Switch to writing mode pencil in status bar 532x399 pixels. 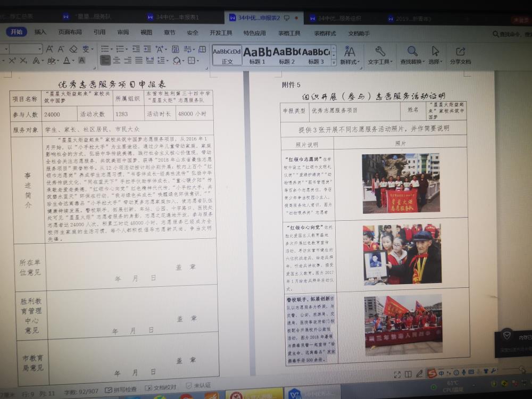pyautogui.click(x=419, y=373)
